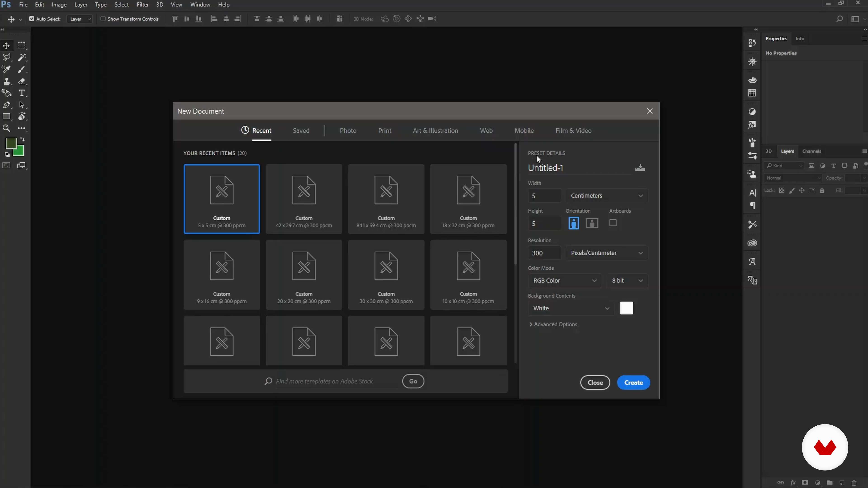Choose landscape orientation

[592, 223]
